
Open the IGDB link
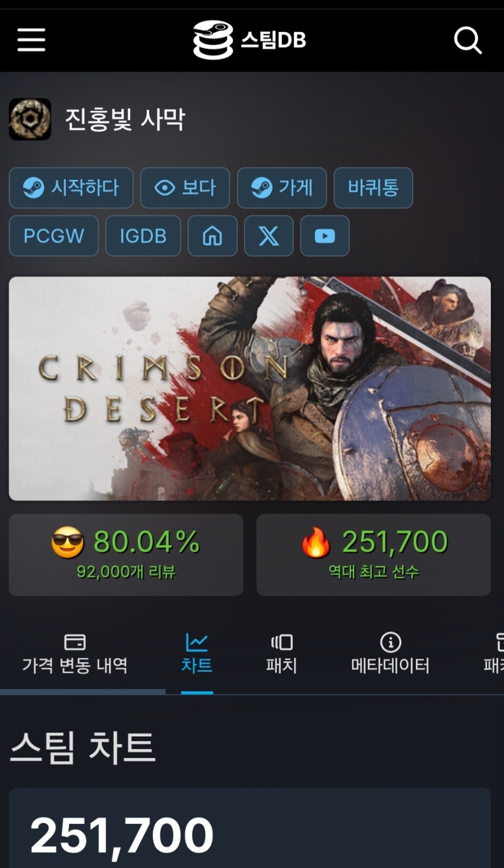[143, 236]
